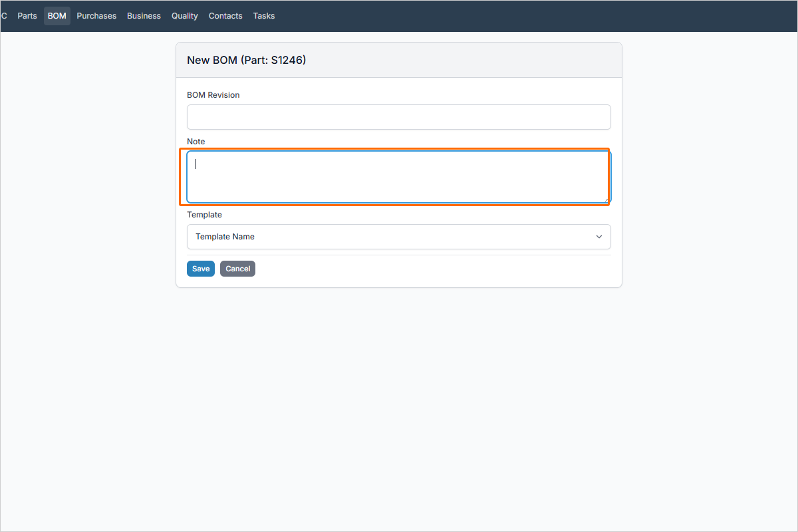Open the Business menu

[x=144, y=16]
